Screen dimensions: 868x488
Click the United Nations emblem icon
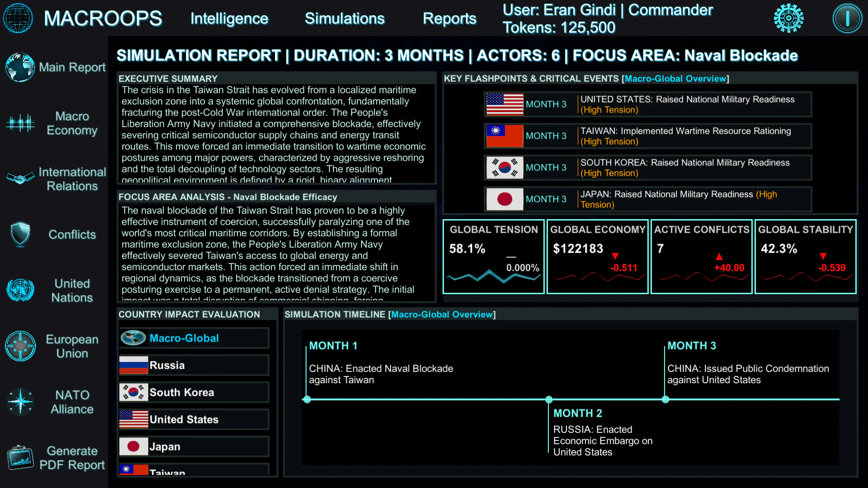[x=20, y=290]
